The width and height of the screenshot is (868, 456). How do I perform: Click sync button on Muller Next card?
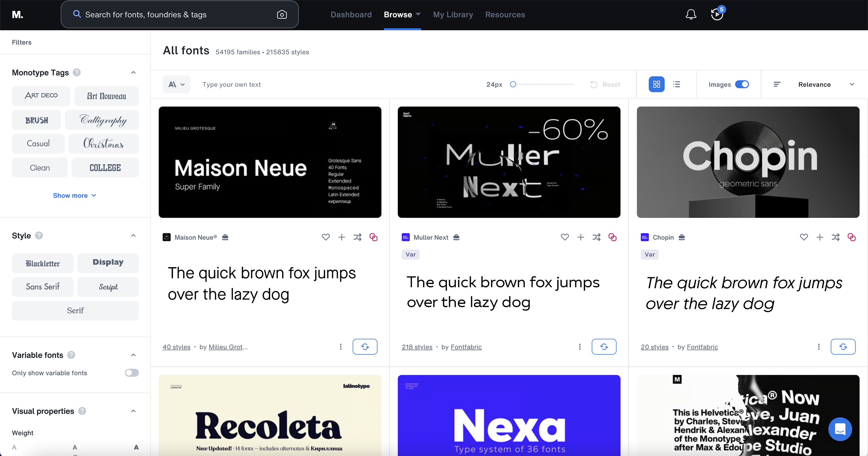(604, 347)
